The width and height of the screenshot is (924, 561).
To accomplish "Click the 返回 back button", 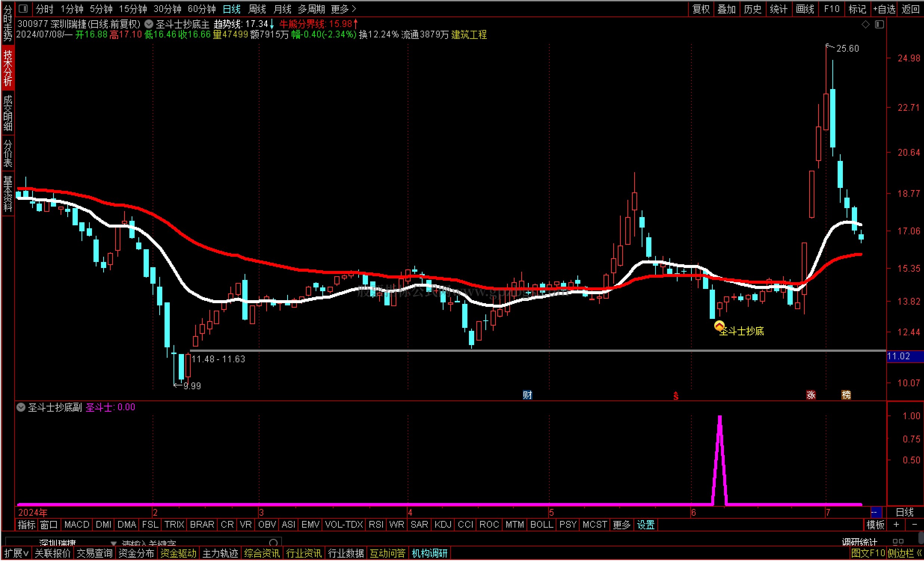I will click(x=910, y=9).
